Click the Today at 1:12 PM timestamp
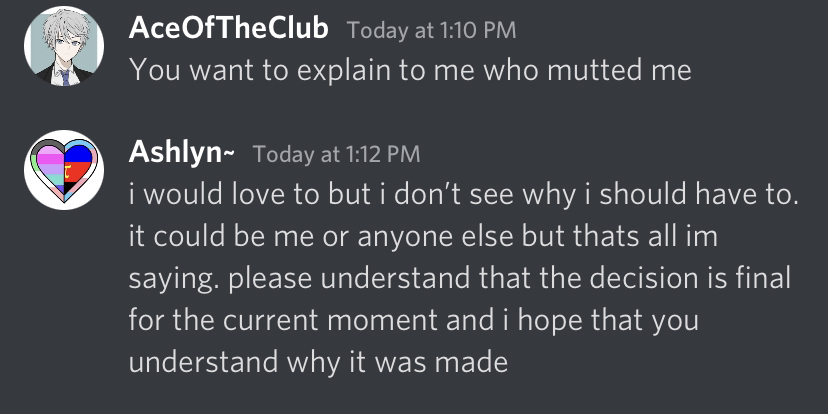This screenshot has width=828, height=414. click(336, 154)
